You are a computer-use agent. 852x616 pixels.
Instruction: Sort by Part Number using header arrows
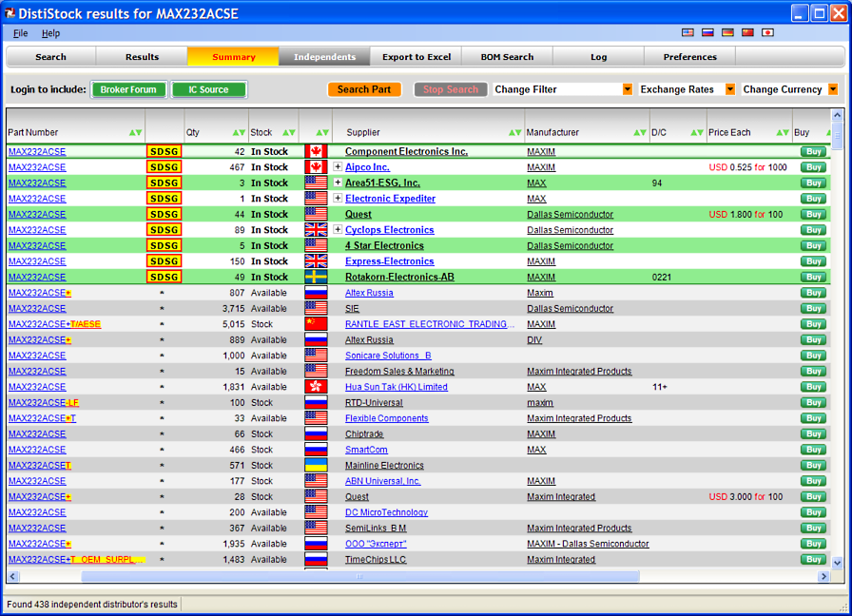pos(135,132)
